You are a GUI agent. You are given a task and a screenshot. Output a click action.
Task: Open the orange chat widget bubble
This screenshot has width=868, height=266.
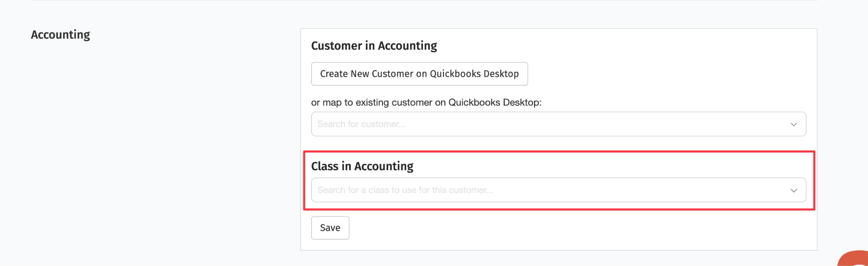click(x=854, y=258)
